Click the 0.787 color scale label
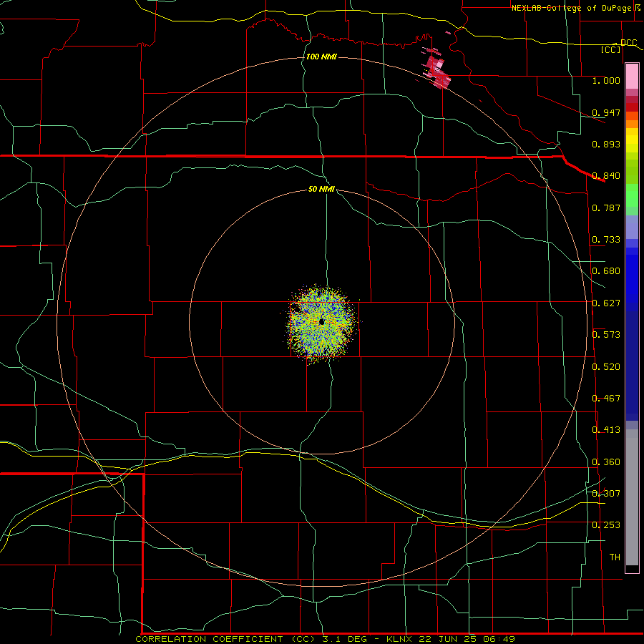Image resolution: width=644 pixels, height=644 pixels. point(606,208)
